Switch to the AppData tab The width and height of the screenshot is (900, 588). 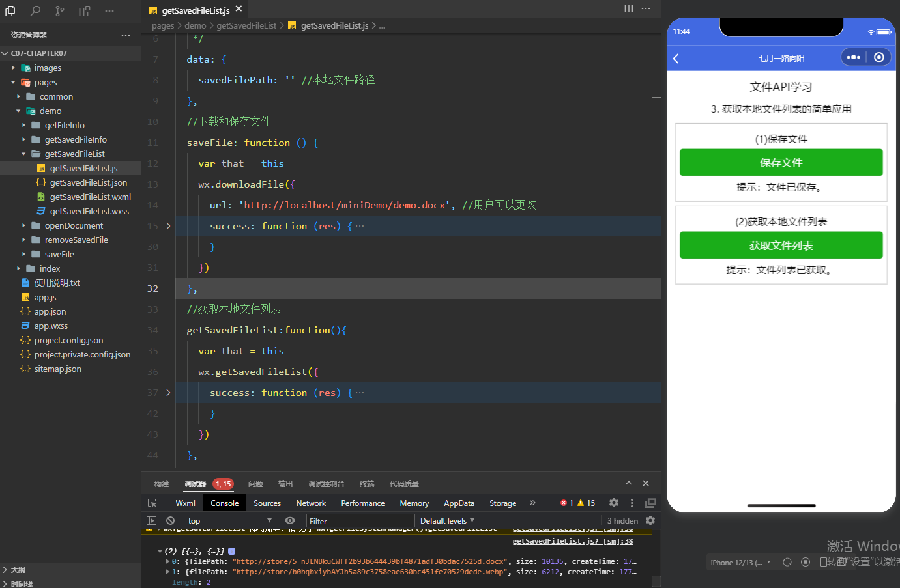point(459,503)
